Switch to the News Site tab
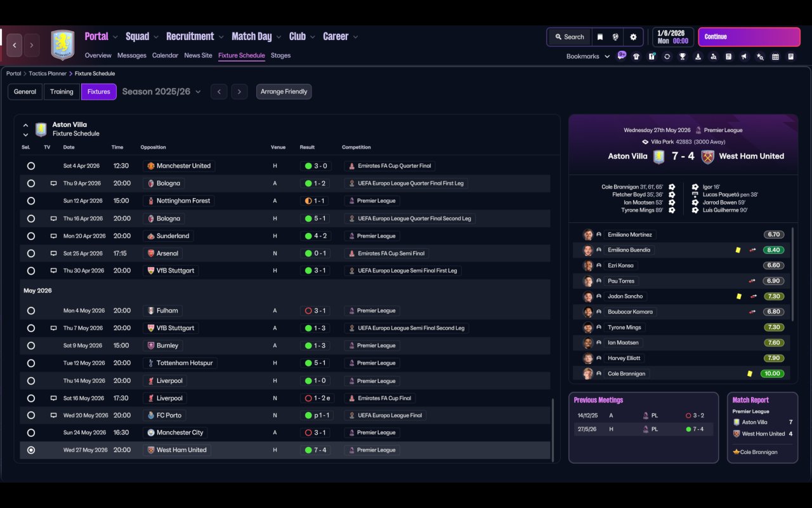 coord(198,55)
